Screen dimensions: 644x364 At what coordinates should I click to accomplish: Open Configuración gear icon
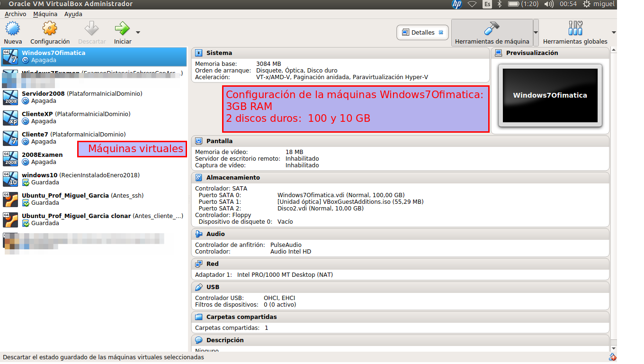click(50, 28)
